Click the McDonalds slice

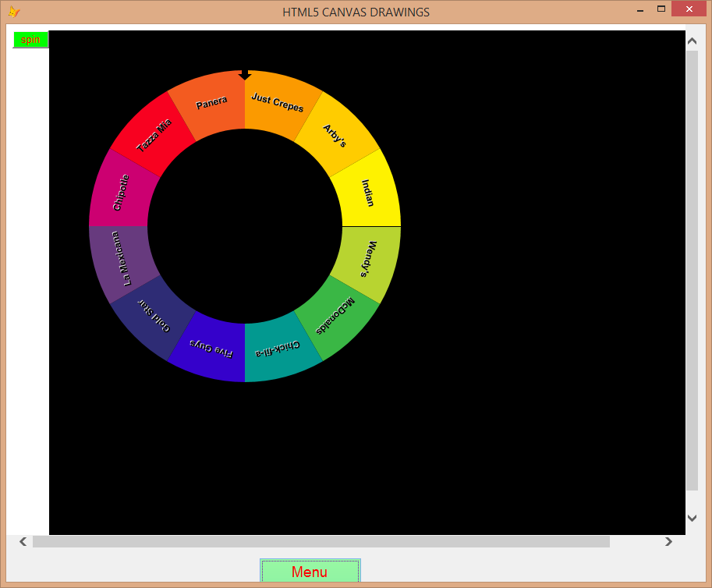click(x=337, y=314)
